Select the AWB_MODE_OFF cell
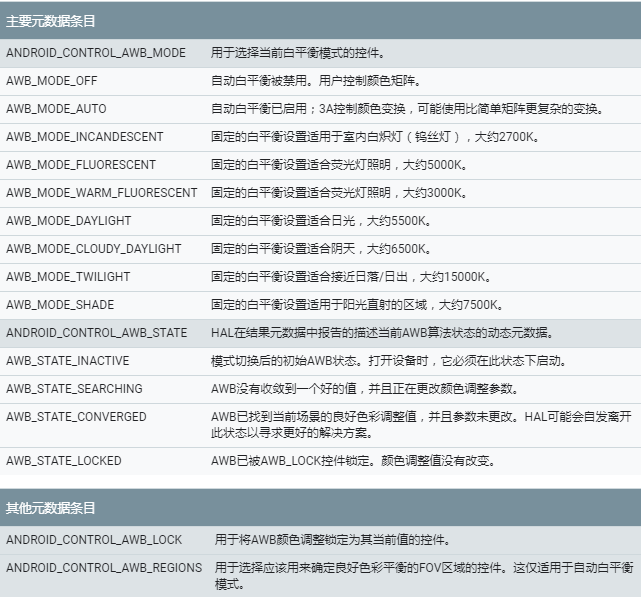This screenshot has height=597, width=641. [x=52, y=81]
